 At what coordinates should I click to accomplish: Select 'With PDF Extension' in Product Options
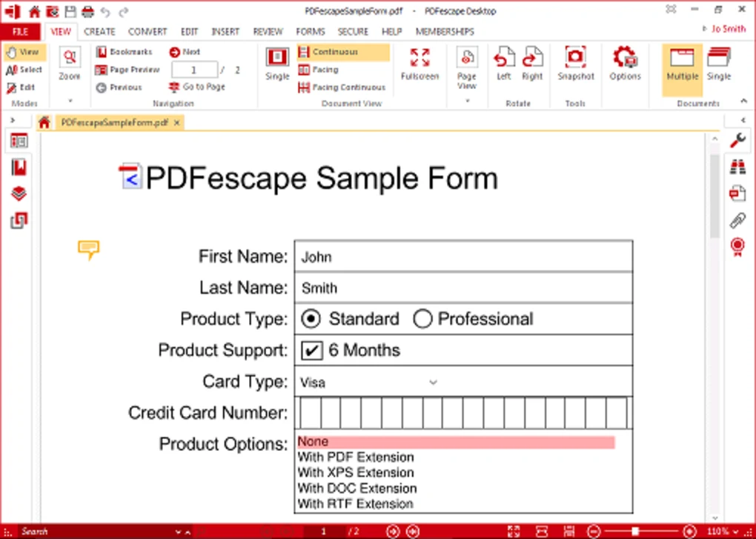coord(355,457)
